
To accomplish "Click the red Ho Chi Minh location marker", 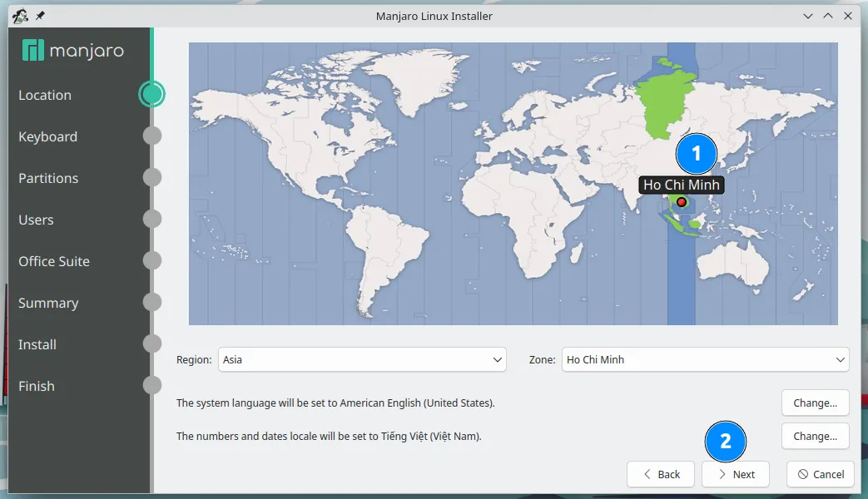I will pyautogui.click(x=682, y=202).
